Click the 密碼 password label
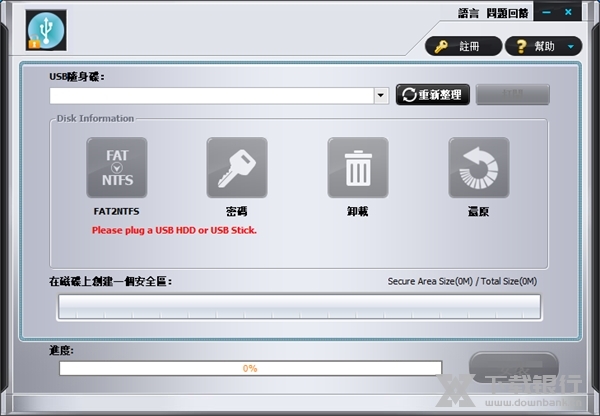 pyautogui.click(x=236, y=211)
